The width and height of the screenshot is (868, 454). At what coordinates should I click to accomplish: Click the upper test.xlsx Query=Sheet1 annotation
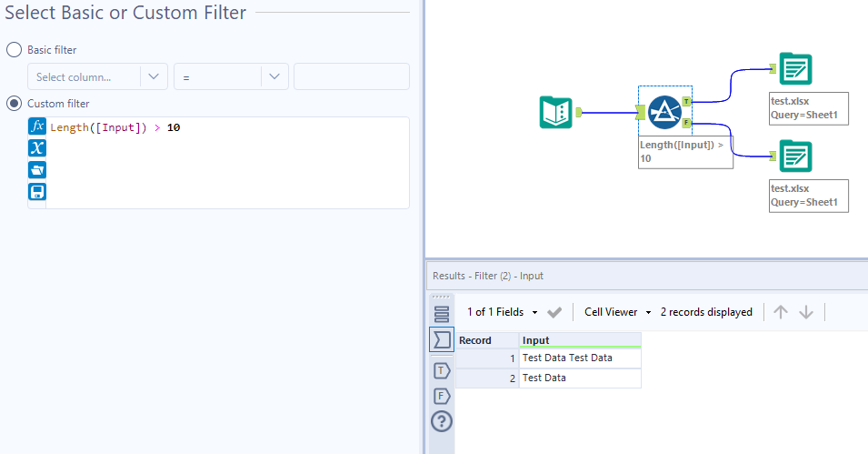[809, 108]
